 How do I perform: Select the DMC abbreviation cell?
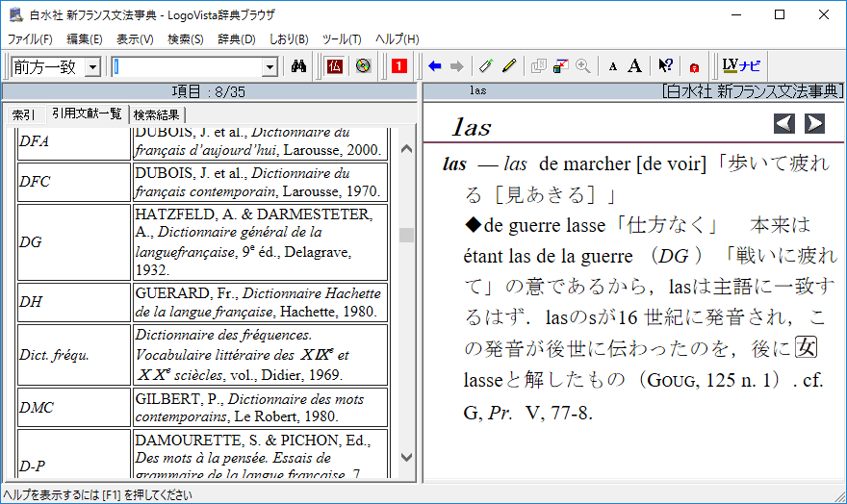pyautogui.click(x=74, y=408)
